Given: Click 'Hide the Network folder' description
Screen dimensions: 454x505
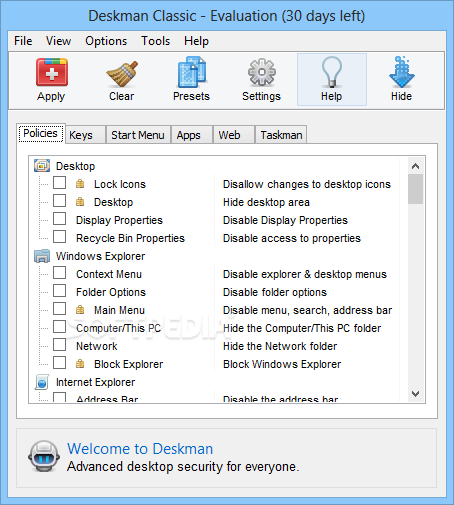Looking at the screenshot, I should [x=280, y=346].
